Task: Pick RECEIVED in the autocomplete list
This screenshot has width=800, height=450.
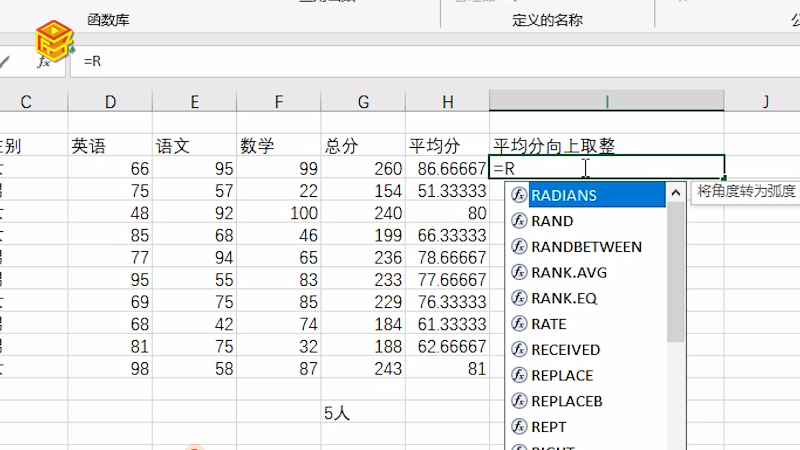Action: 565,350
